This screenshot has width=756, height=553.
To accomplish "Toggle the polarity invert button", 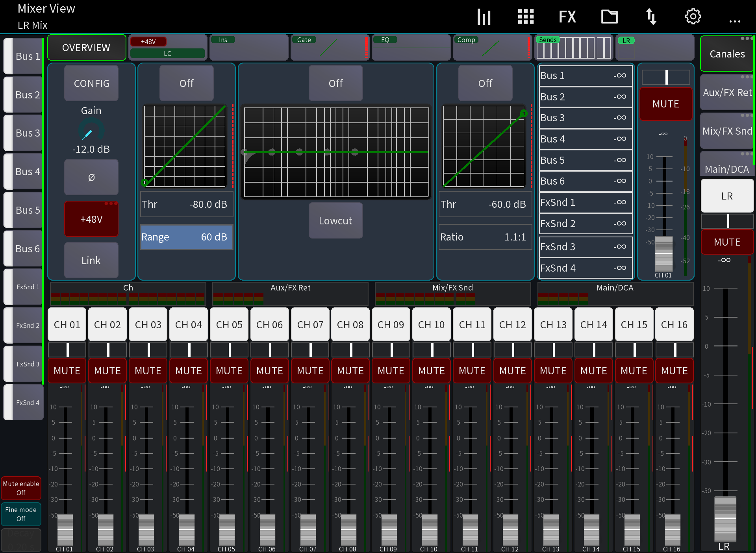I will tap(91, 177).
